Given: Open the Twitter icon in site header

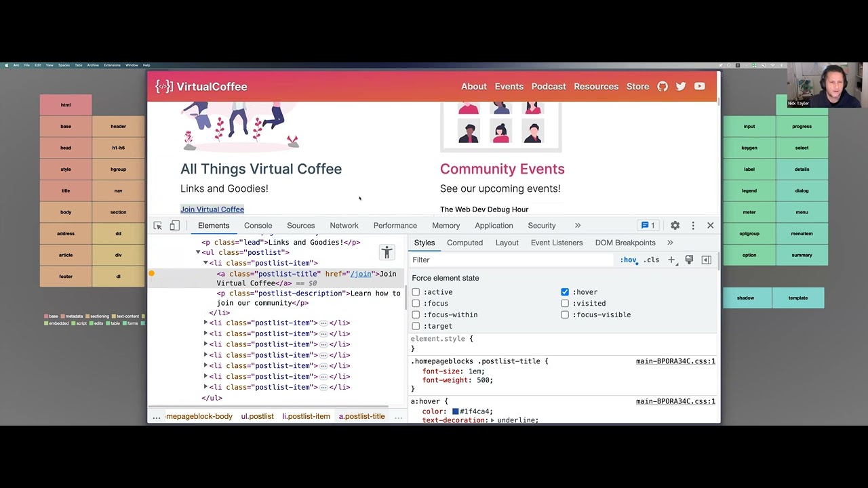Looking at the screenshot, I should pos(681,87).
